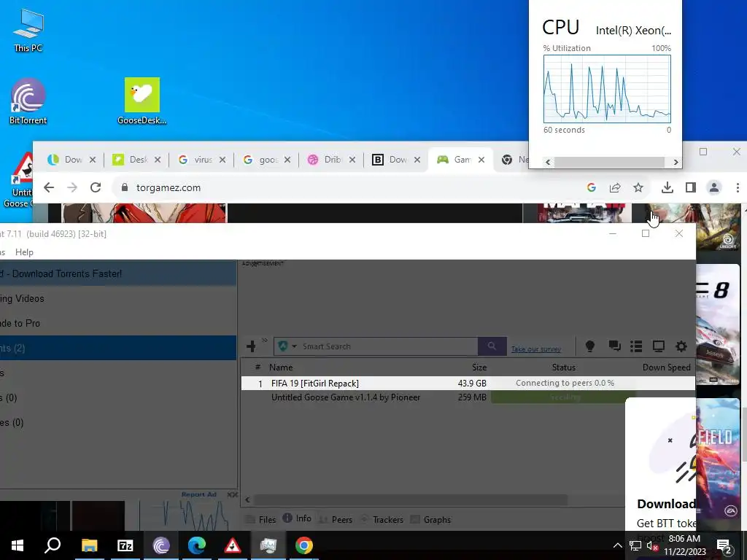Select the FIFA 19 [FitGirl Repack] torrent row

(468, 384)
